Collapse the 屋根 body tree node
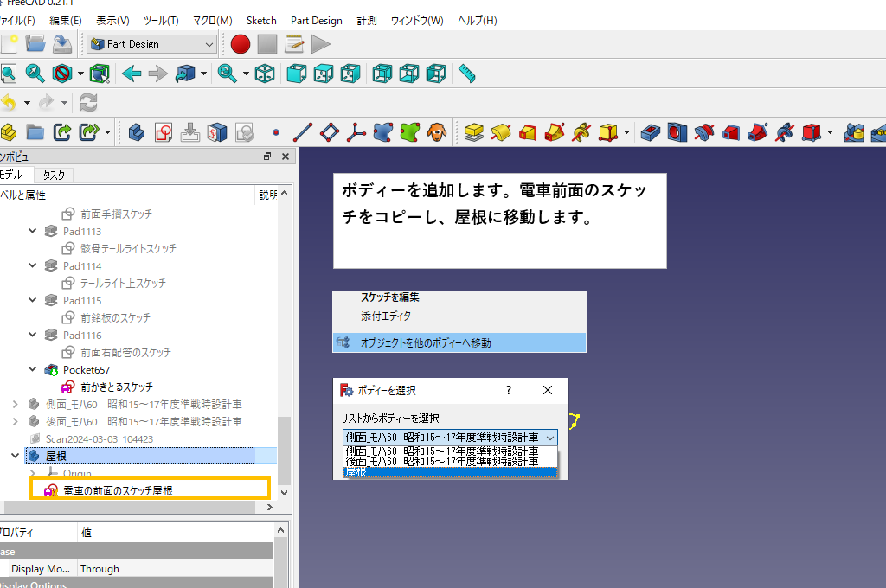This screenshot has height=588, width=886. coord(15,456)
